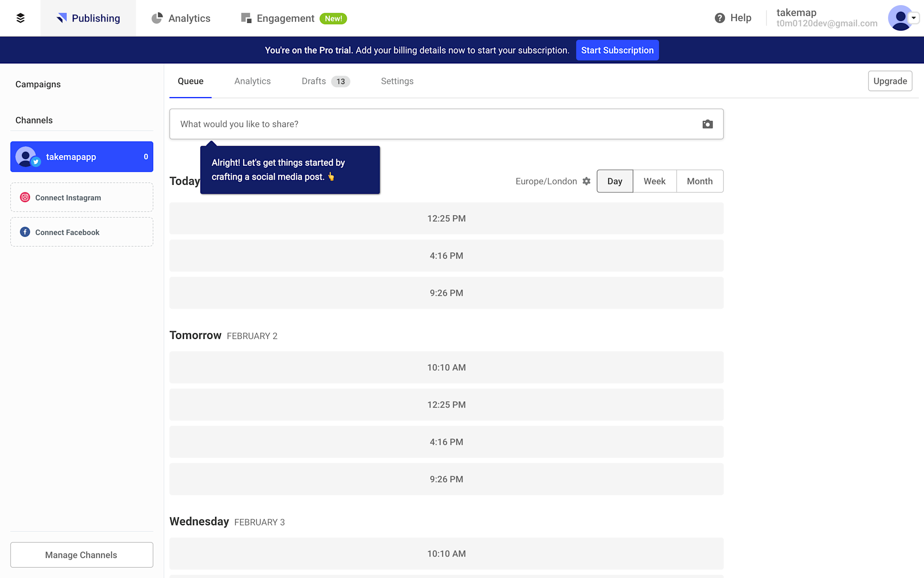Click the green New! badge

pos(333,19)
